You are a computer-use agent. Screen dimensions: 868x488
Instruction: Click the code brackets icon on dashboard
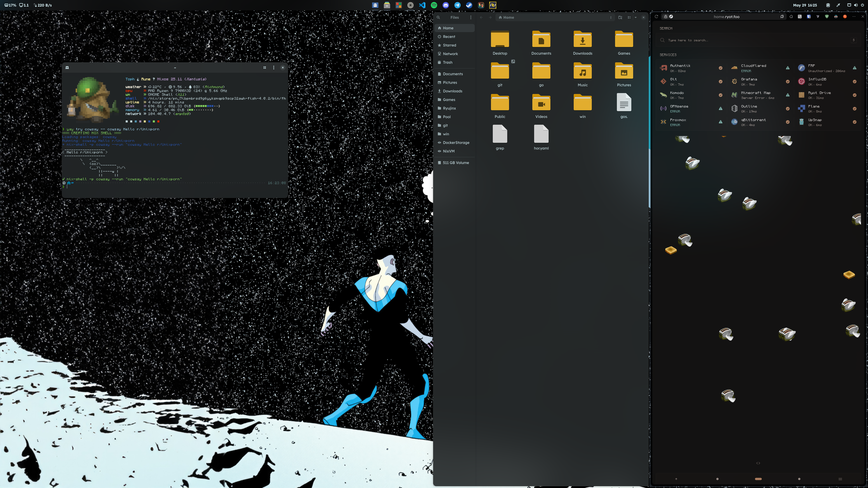(x=758, y=463)
